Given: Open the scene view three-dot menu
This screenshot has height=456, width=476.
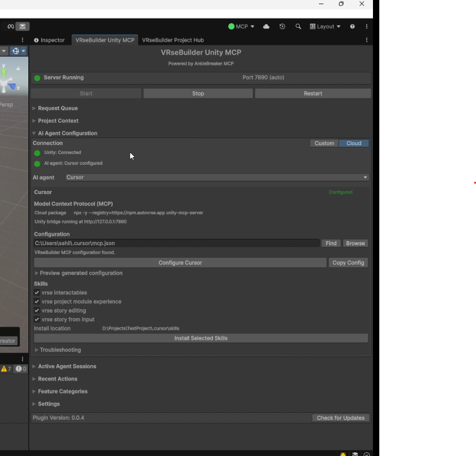Looking at the screenshot, I should click(23, 40).
